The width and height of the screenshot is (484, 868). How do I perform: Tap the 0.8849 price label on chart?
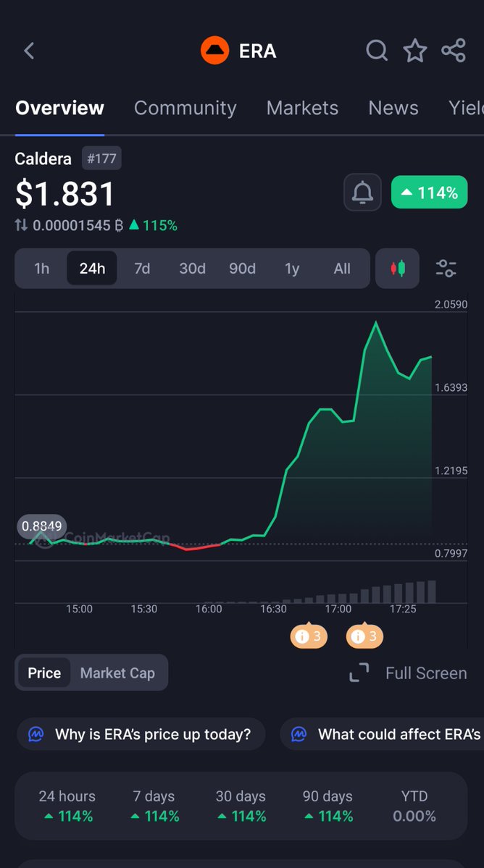click(x=42, y=526)
